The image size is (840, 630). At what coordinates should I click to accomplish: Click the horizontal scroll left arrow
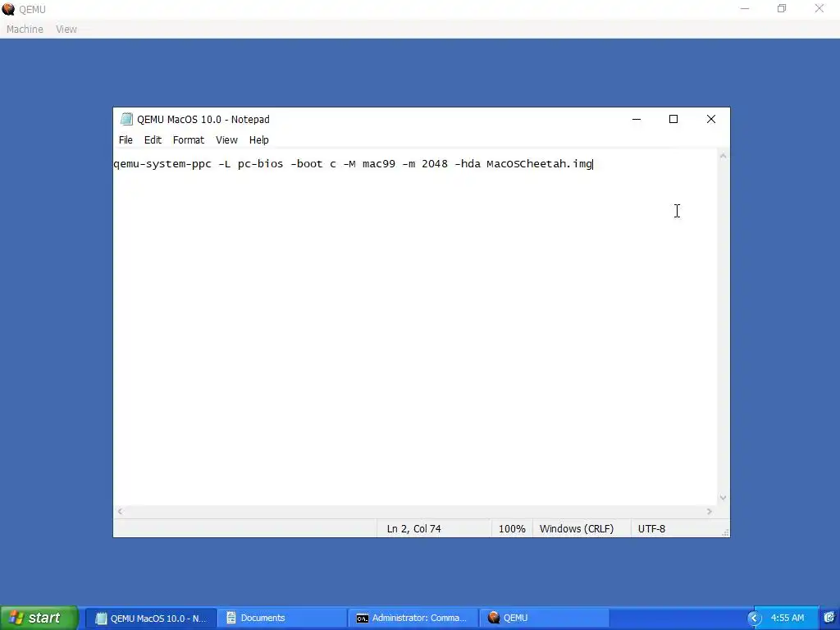(120, 512)
